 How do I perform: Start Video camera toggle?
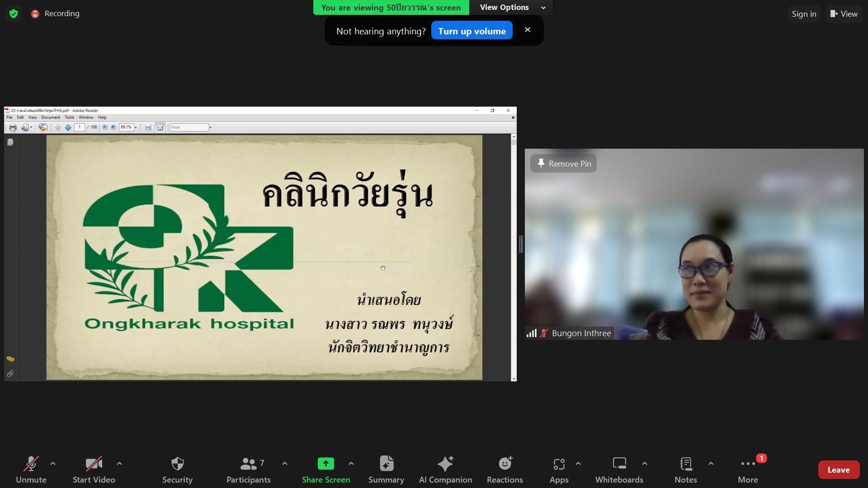pos(94,470)
